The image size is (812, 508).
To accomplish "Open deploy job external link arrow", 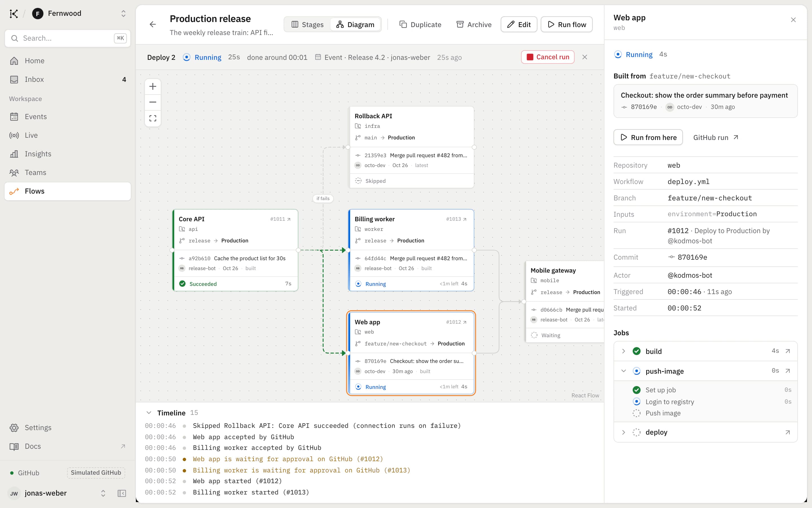I will (787, 432).
